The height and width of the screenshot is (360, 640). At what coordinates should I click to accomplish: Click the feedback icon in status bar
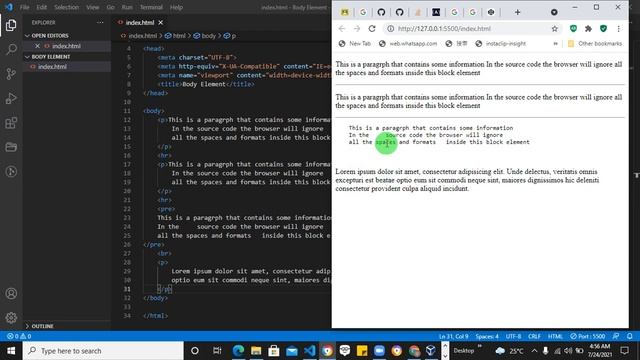pos(616,337)
